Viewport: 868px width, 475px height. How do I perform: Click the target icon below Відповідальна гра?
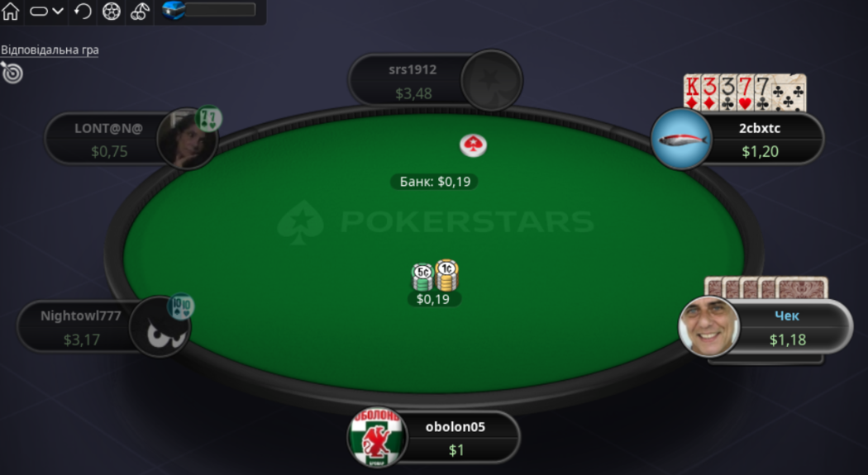click(12, 73)
